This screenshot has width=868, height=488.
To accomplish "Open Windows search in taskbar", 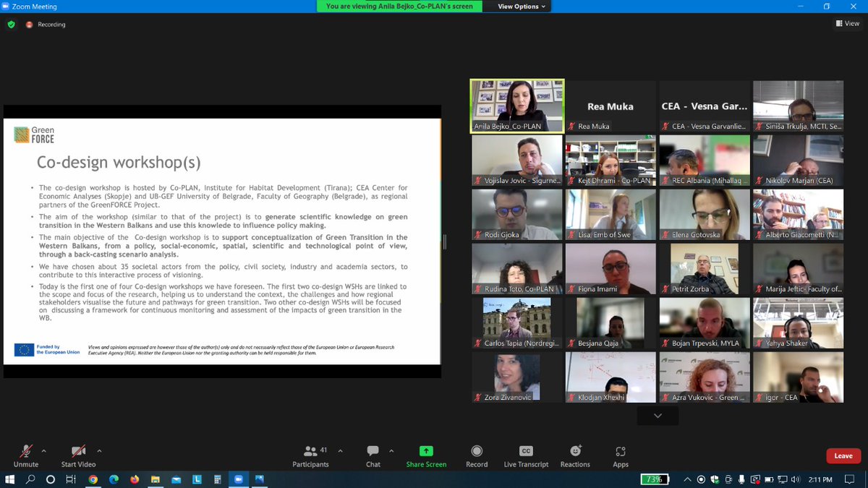I will pos(30,479).
